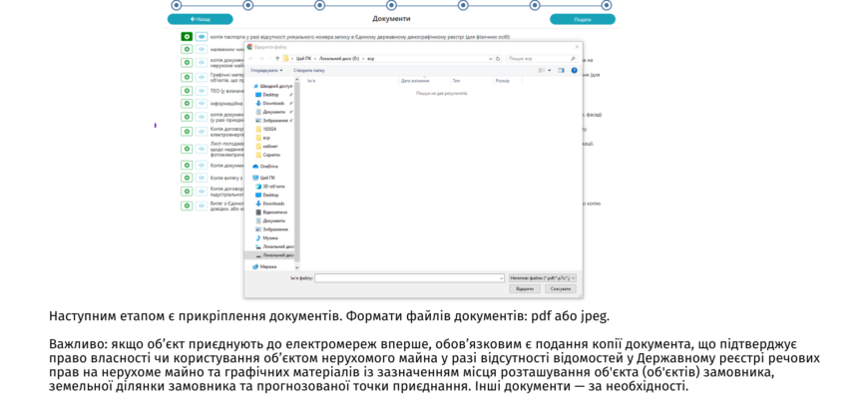Screen dimensions: 868x399
Task: Click the plus icon for 'Витяг з Єдиного'
Action: coord(188,205)
